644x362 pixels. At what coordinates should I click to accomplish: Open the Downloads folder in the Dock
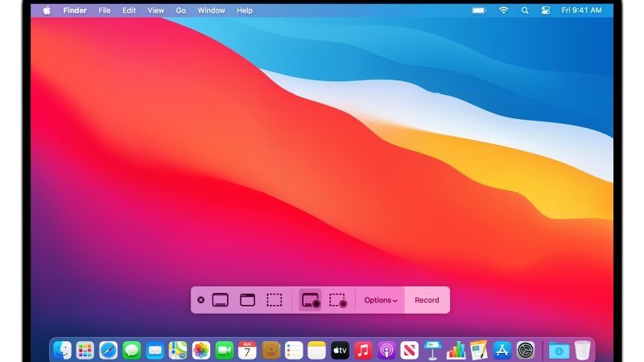pyautogui.click(x=559, y=351)
